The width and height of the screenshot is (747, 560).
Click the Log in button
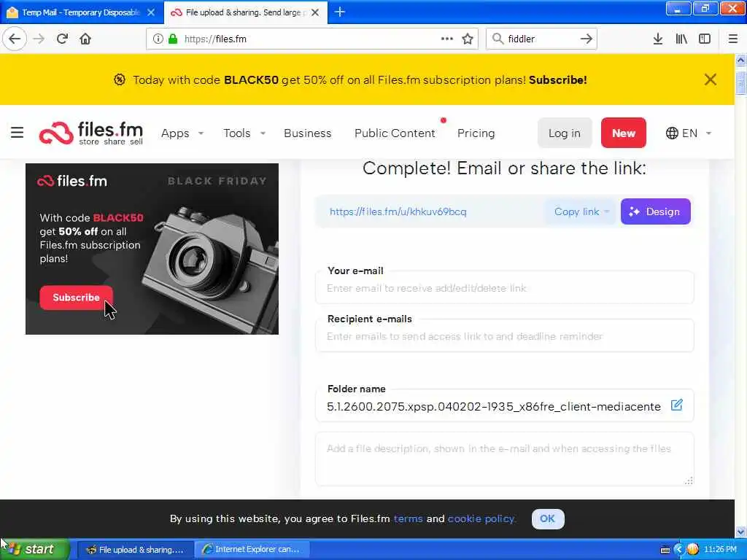point(565,133)
